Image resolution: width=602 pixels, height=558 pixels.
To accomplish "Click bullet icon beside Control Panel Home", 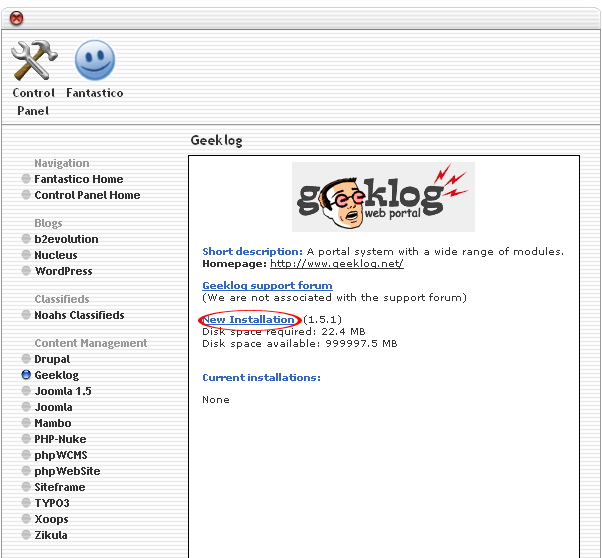I will [26, 195].
